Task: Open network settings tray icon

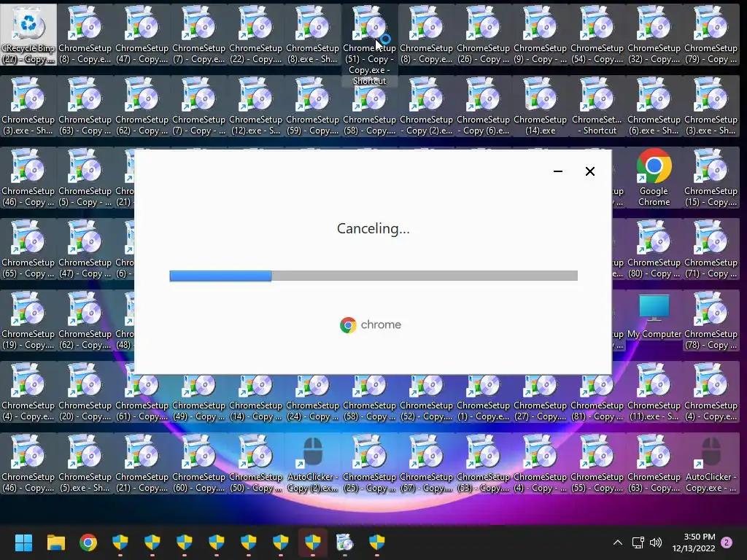Action: 638,542
